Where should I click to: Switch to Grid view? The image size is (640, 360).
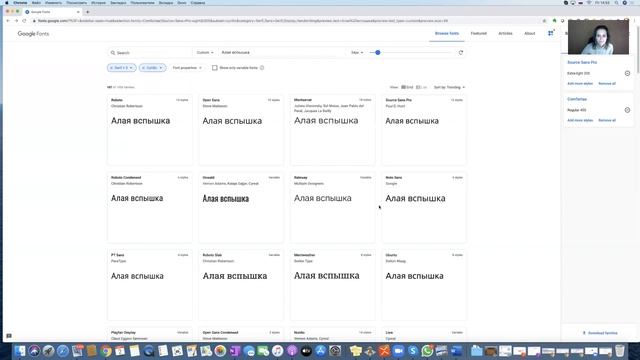407,87
